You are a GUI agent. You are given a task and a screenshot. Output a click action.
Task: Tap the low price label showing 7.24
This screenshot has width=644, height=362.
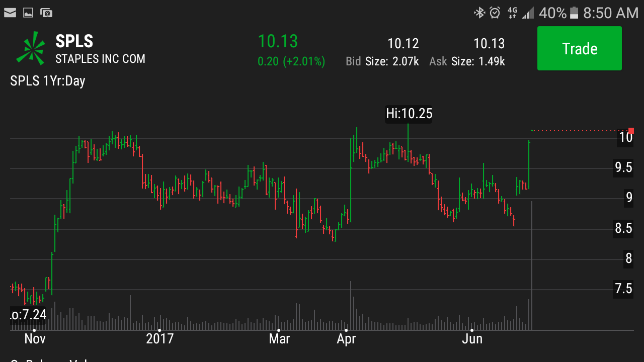pyautogui.click(x=29, y=315)
